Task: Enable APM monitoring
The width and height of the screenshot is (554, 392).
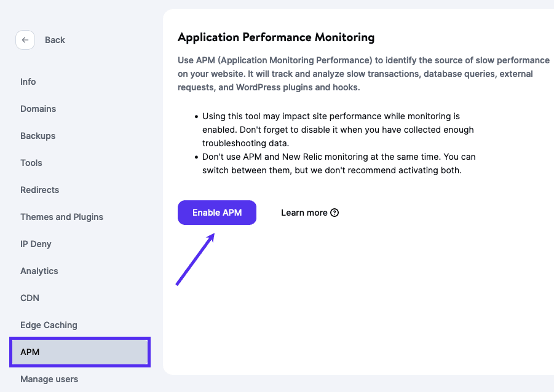Action: pyautogui.click(x=216, y=212)
